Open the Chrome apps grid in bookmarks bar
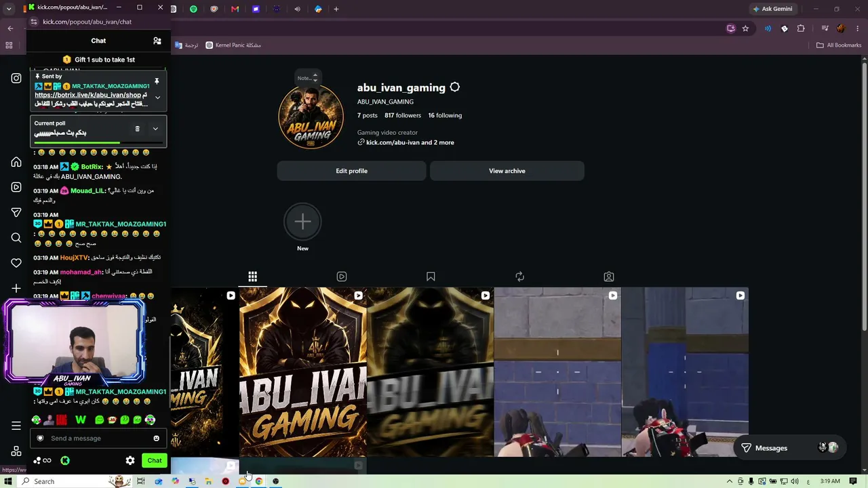Viewport: 868px width, 488px height. pos(9,45)
